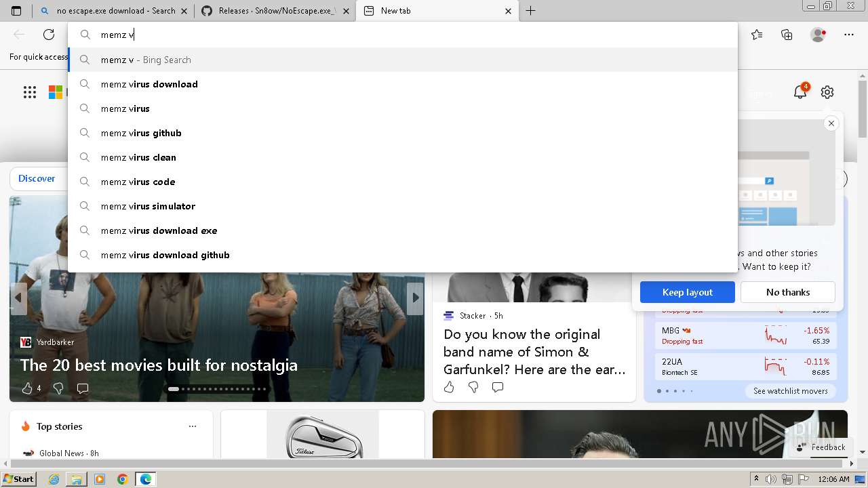
Task: Pick 'memz virus clean' suggestion
Action: click(403, 157)
